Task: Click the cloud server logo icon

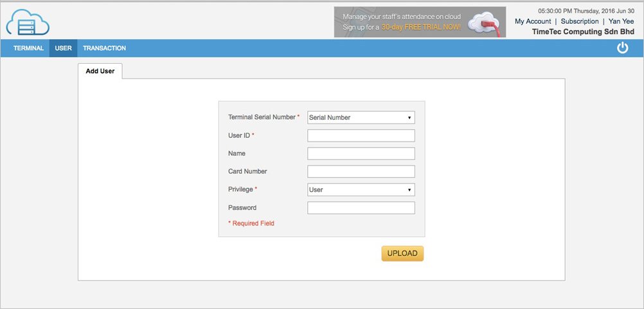Action: point(28,23)
